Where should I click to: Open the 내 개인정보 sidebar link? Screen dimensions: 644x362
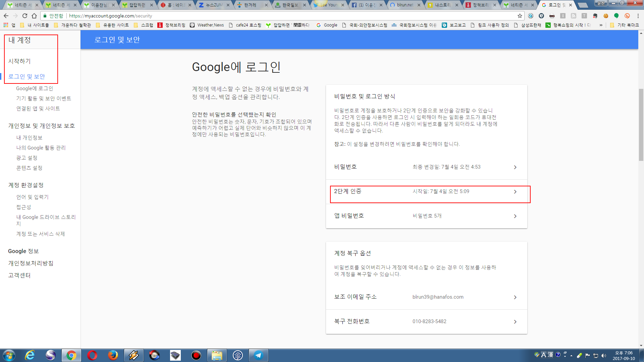[29, 138]
